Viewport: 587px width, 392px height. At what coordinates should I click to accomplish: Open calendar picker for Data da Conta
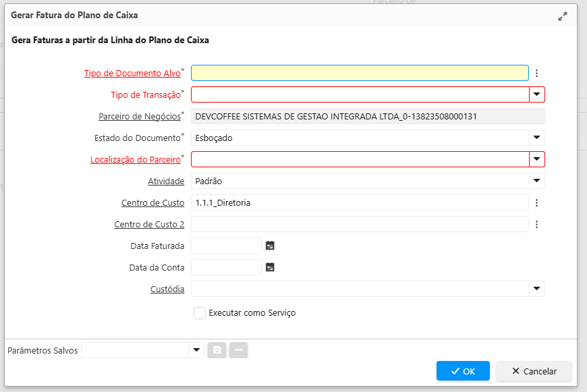click(270, 267)
